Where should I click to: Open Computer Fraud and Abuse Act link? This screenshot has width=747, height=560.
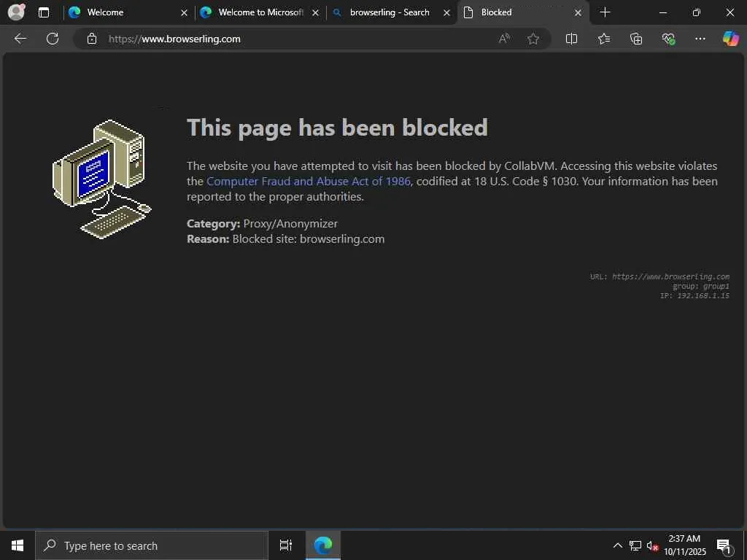[x=309, y=182]
